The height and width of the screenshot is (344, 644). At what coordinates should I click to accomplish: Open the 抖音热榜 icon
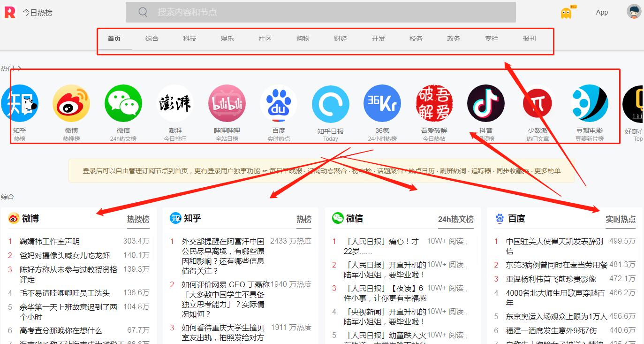point(485,103)
